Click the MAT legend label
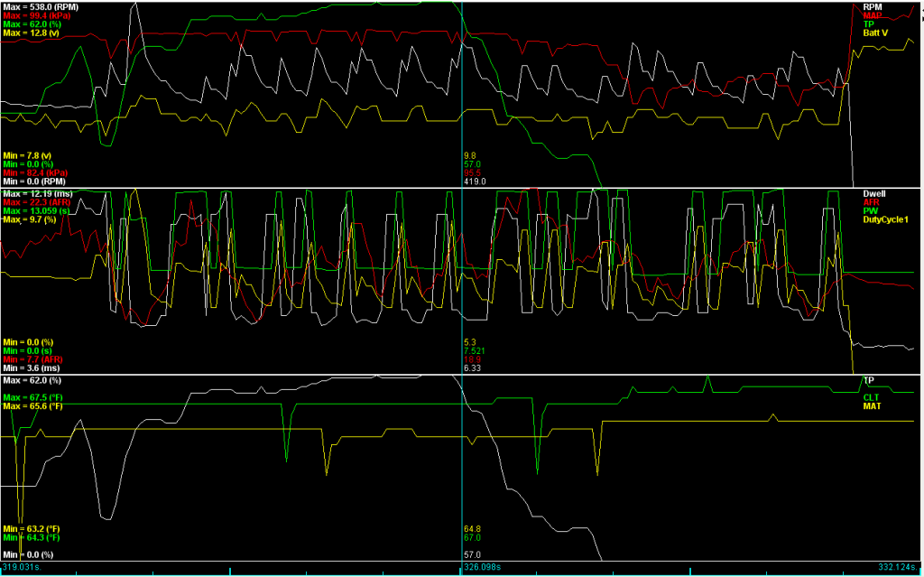Viewport: 924px width, 577px height. (x=872, y=406)
